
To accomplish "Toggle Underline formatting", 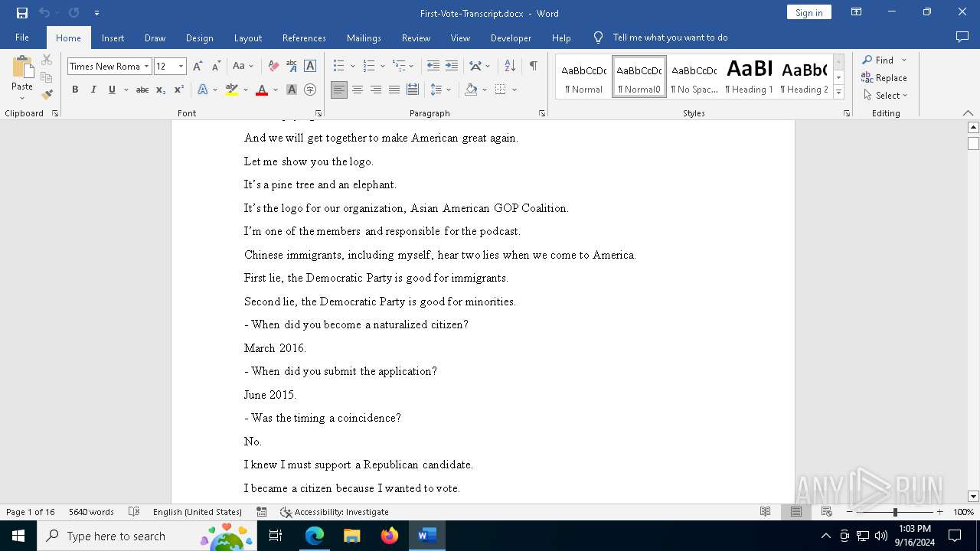I will coord(112,90).
